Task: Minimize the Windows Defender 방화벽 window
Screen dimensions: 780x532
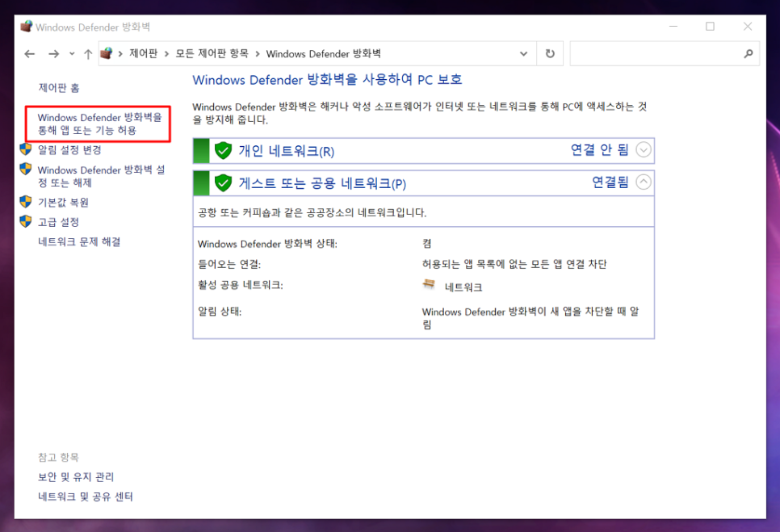Action: click(673, 27)
